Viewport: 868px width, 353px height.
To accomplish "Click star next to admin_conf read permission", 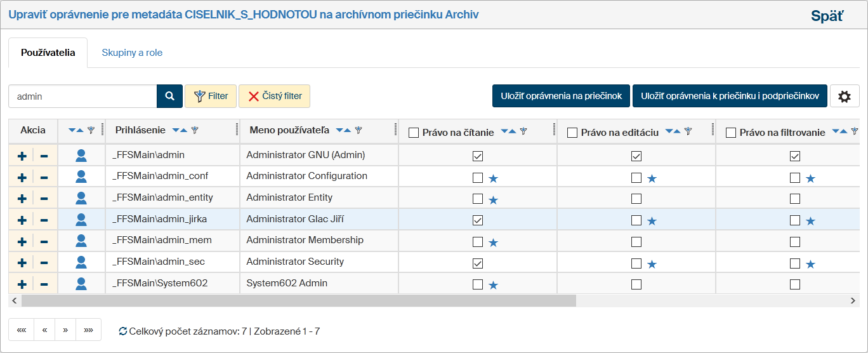I will coord(493,178).
